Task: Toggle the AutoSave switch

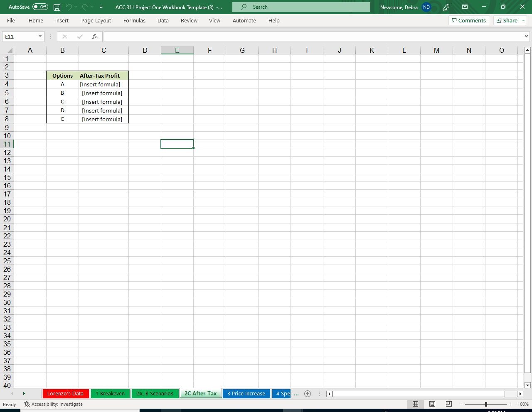Action: pyautogui.click(x=40, y=7)
